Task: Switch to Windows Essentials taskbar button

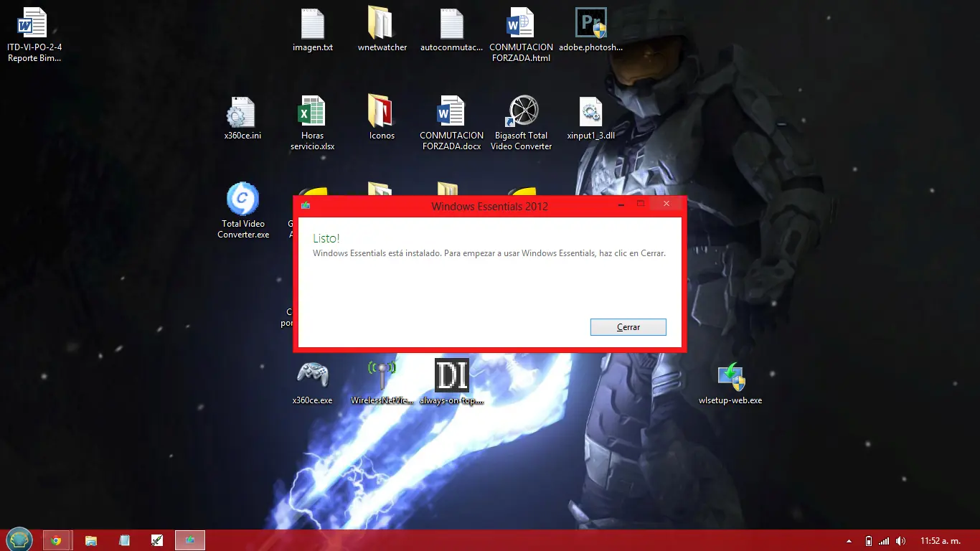Action: (x=190, y=540)
